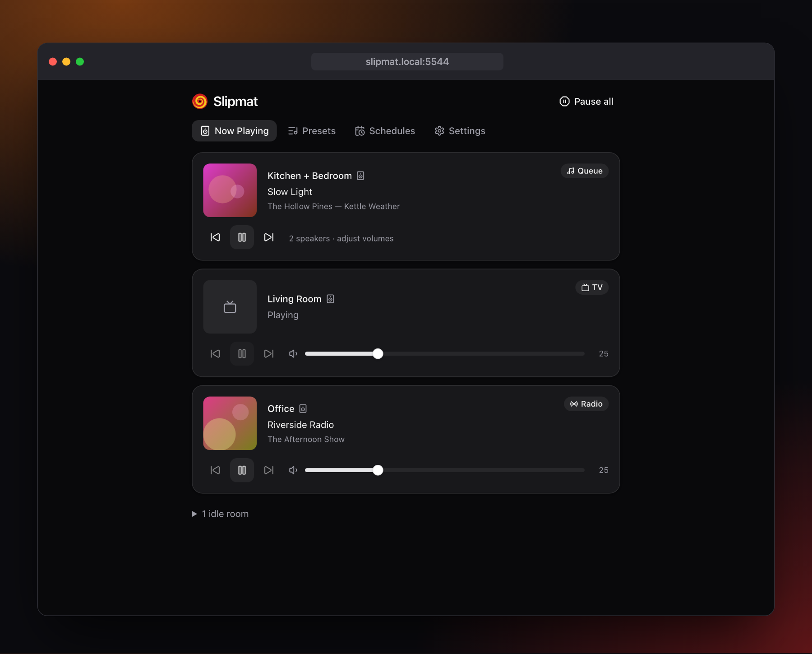Click next track button for Living Room
Image resolution: width=812 pixels, height=654 pixels.
[269, 354]
